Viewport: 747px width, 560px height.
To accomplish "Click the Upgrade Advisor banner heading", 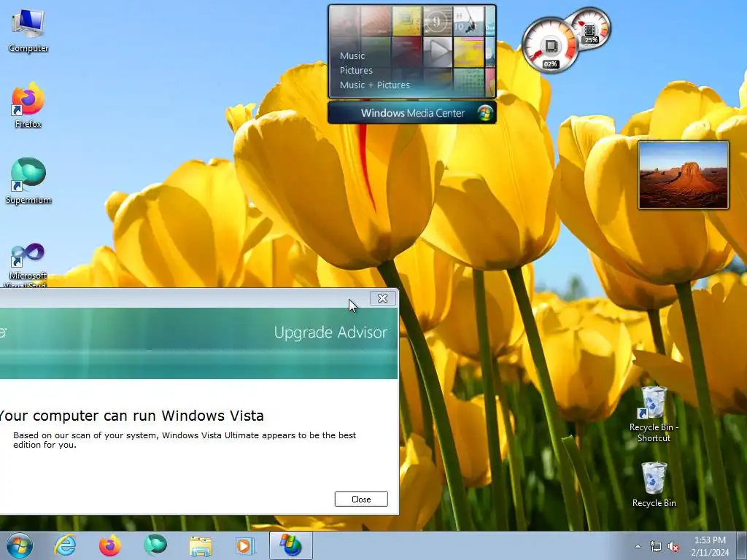I will pyautogui.click(x=330, y=332).
